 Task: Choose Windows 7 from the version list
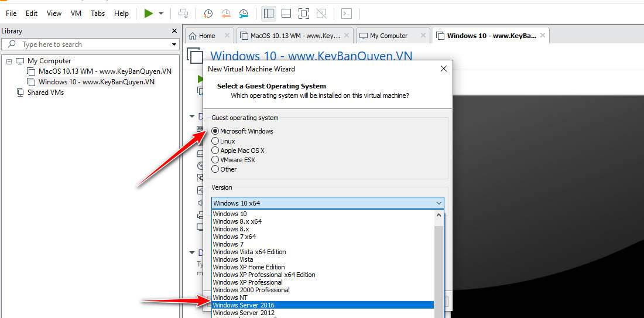click(x=323, y=244)
